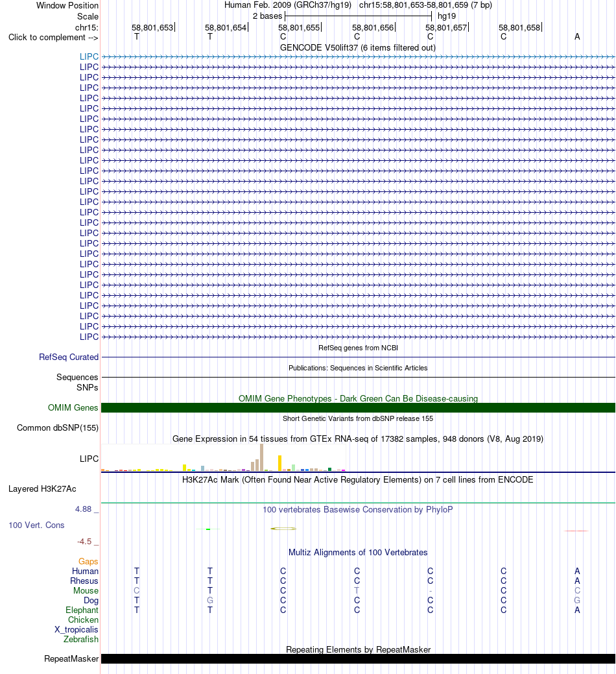Click the olive PhyloP conservation mark
The image size is (616, 674).
tap(283, 529)
